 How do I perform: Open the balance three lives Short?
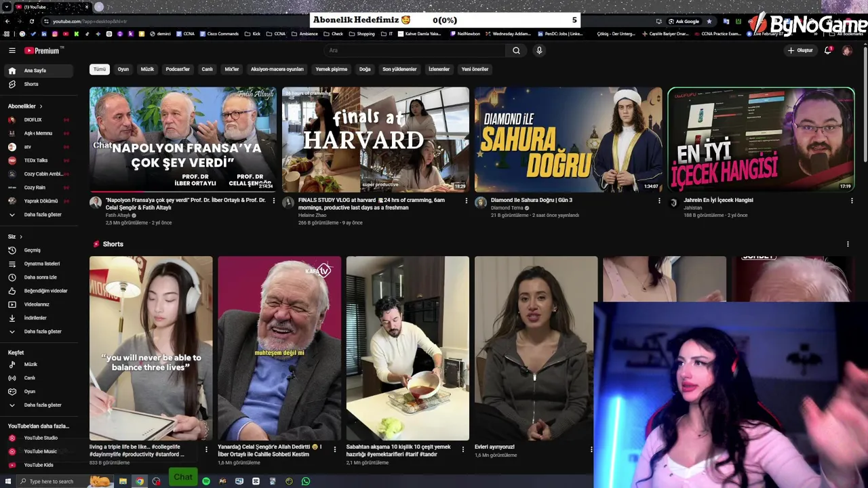tap(151, 348)
